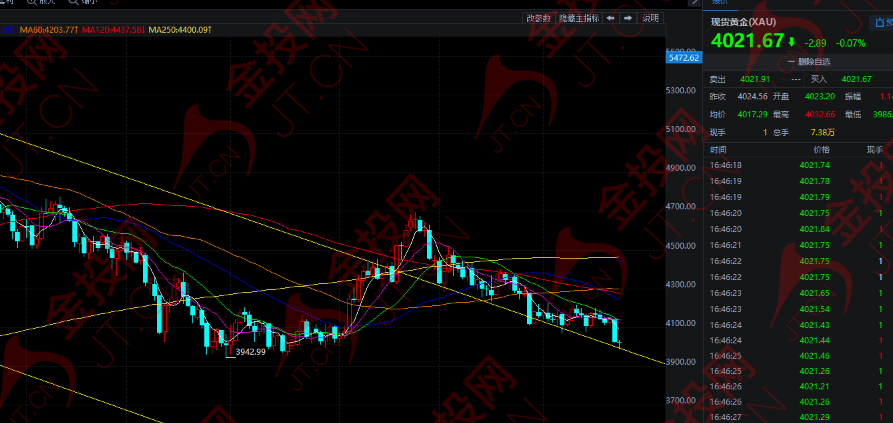Click the tick price 4021.21
Image resolution: width=893 pixels, height=423 pixels.
(x=814, y=386)
